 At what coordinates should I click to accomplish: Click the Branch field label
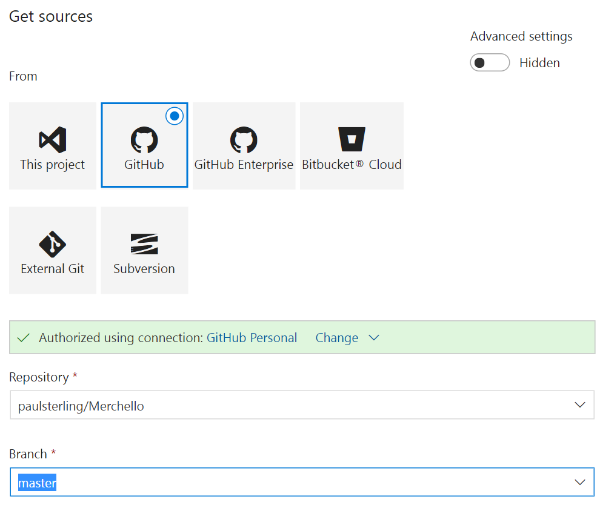(28, 454)
